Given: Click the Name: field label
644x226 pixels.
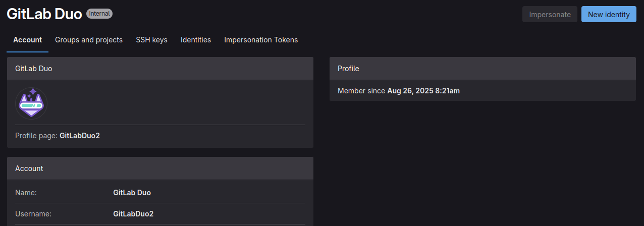Looking at the screenshot, I should 26,193.
